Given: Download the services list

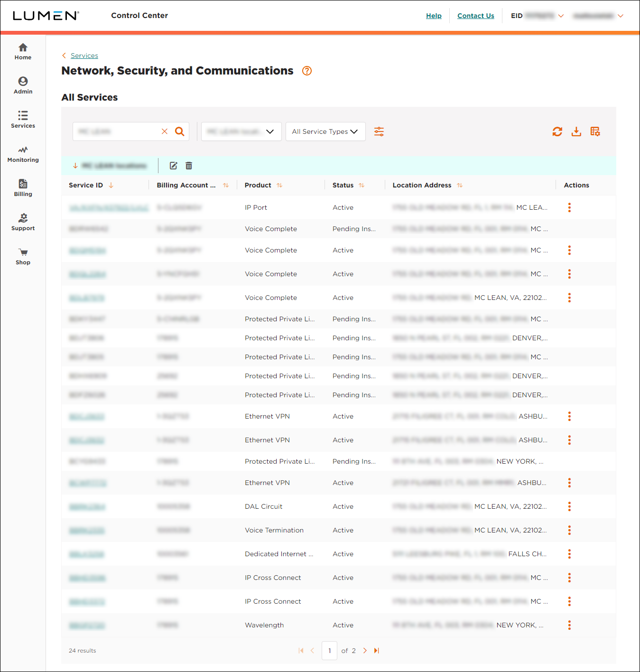Looking at the screenshot, I should [x=576, y=131].
